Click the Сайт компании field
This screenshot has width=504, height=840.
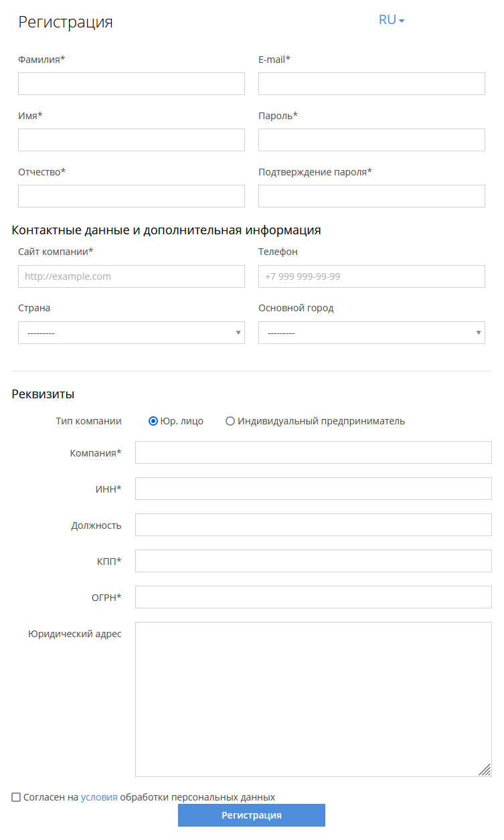[x=131, y=276]
